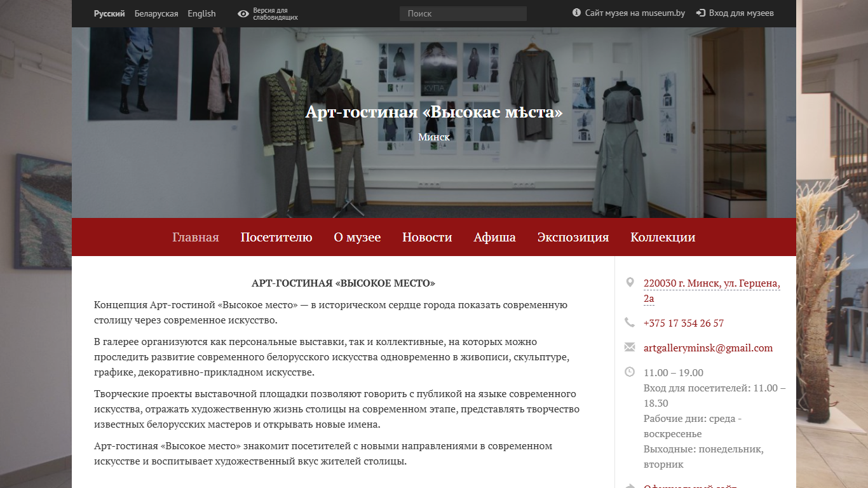The height and width of the screenshot is (488, 868).
Task: Click the info icon beside museum.by link
Action: click(x=576, y=13)
